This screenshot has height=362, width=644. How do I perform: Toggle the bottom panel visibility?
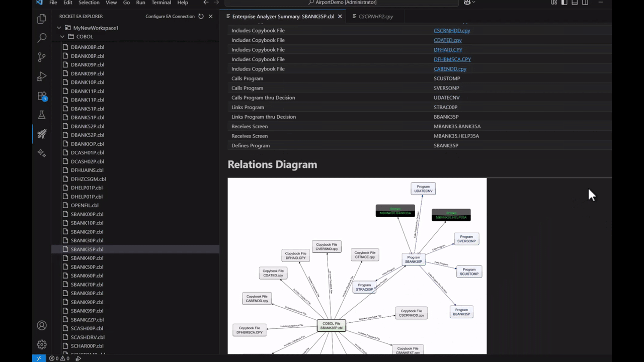[x=574, y=3]
